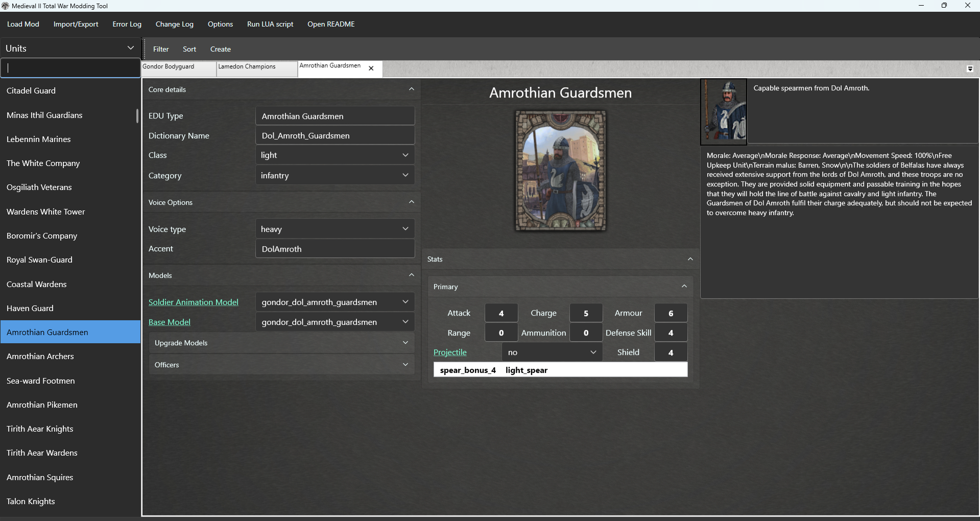
Task: Open the Import/Export menu
Action: tap(76, 24)
